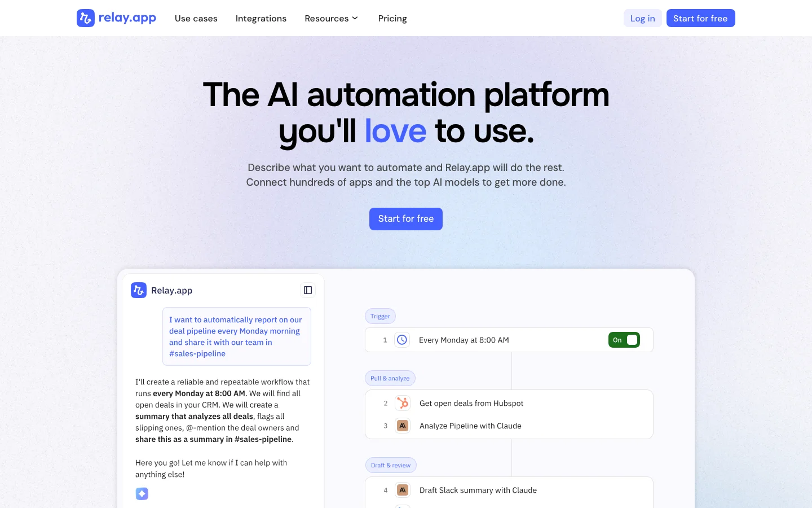Image resolution: width=812 pixels, height=508 pixels.
Task: Click the Every Monday at 8:00 AM step
Action: 509,340
